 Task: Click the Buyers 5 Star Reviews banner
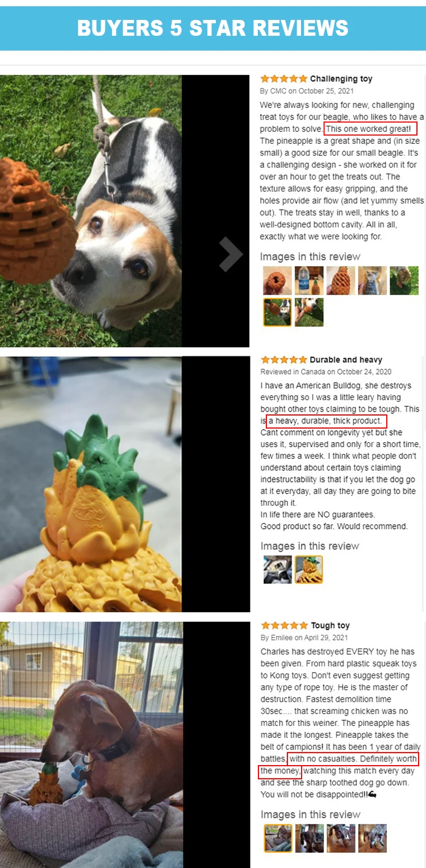213,28
